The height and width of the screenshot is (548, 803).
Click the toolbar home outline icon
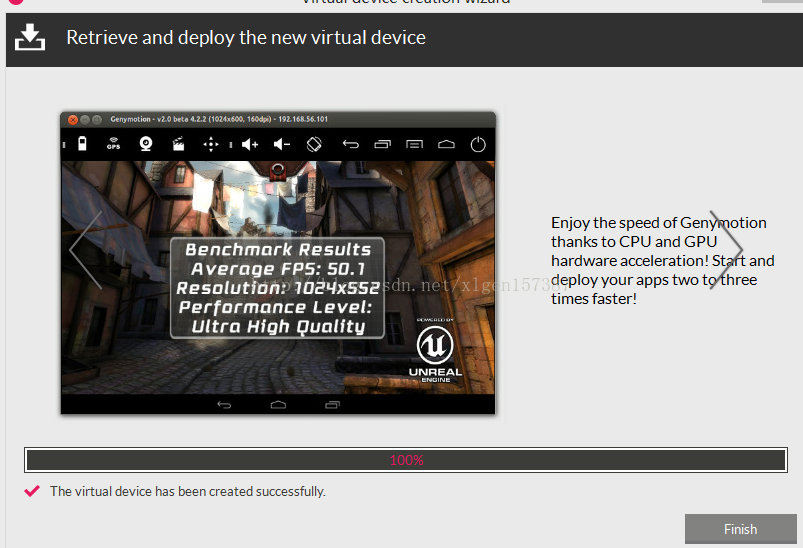446,144
